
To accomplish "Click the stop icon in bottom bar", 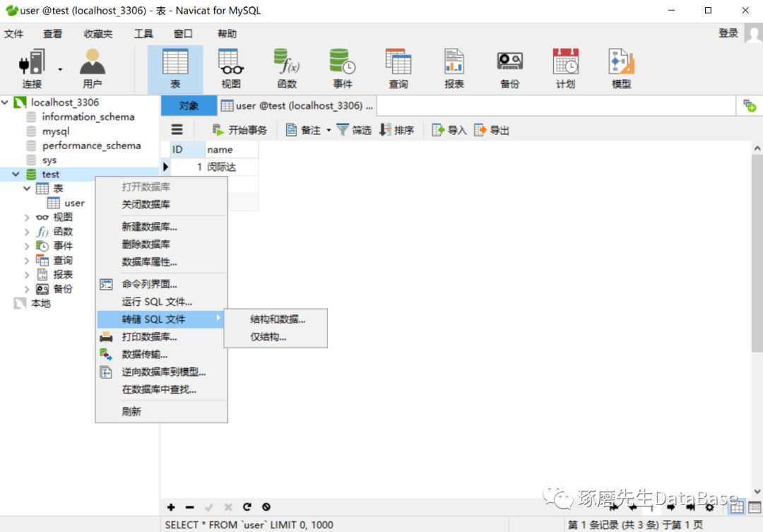I will (266, 507).
